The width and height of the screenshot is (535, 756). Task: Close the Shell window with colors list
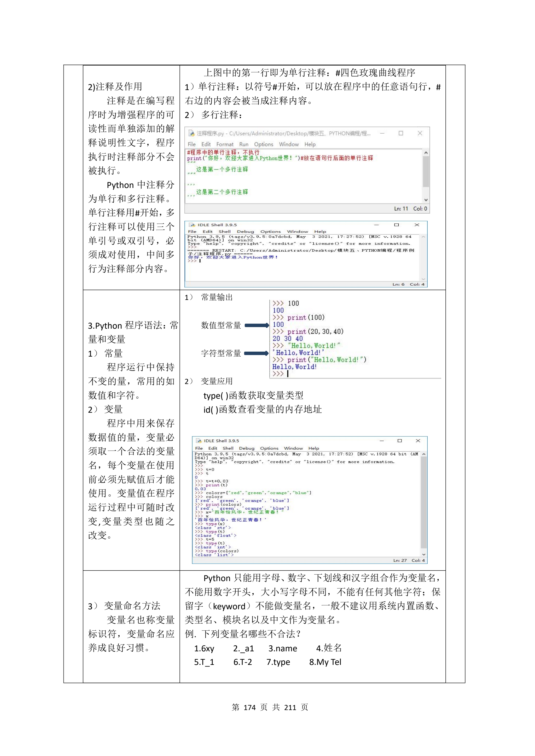click(418, 441)
